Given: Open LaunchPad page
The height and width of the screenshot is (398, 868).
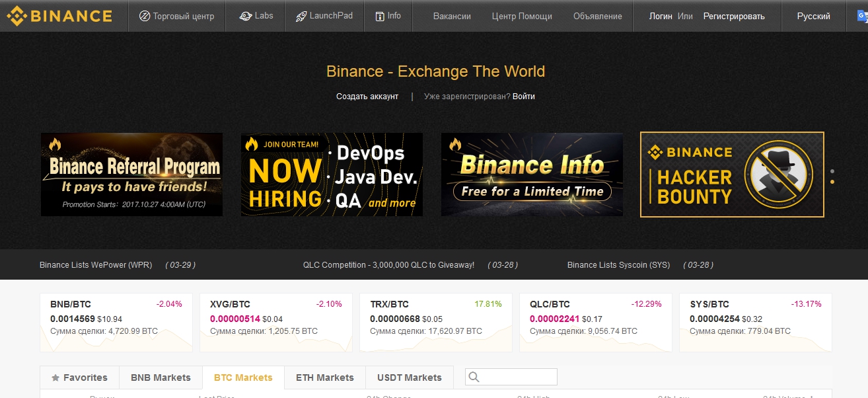Looking at the screenshot, I should 324,16.
